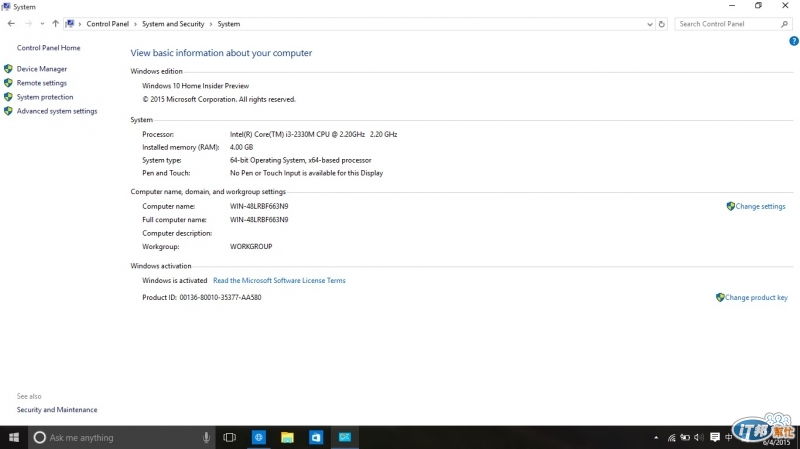Click the shield icon beside Device Manager
Viewport: 800px width, 449px height.
[x=8, y=69]
